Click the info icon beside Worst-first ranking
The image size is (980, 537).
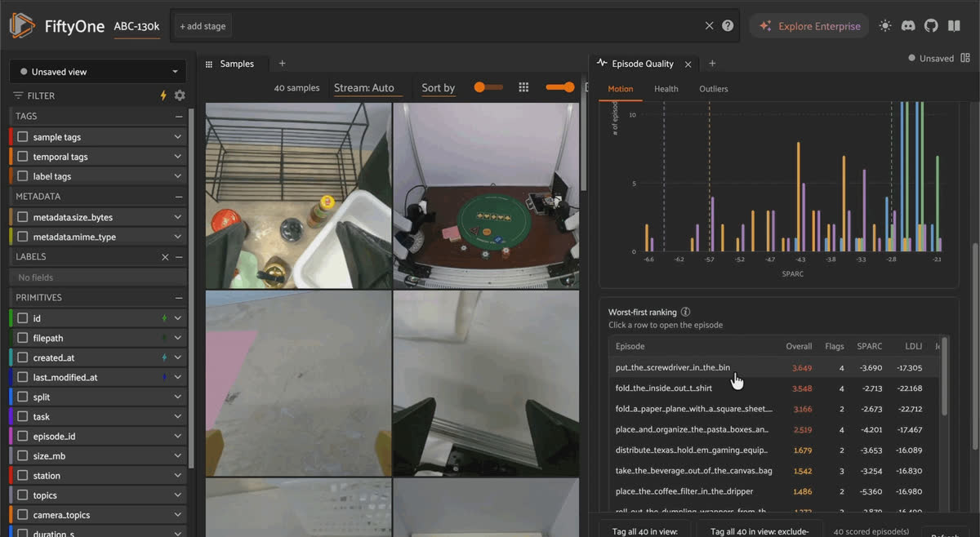(685, 312)
